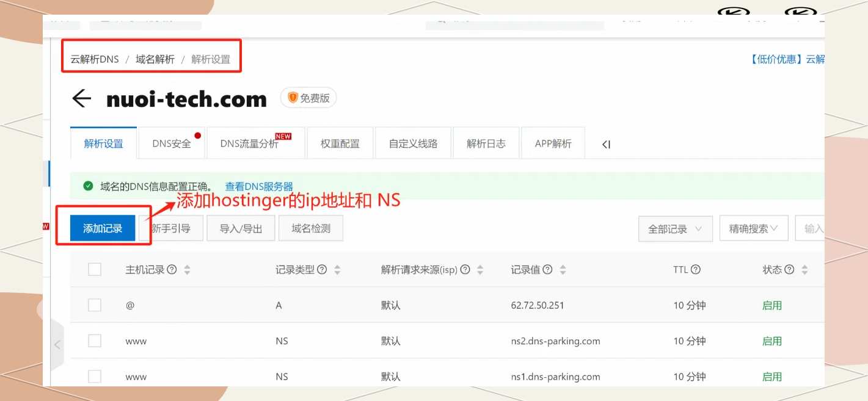Click the help icon next to TTL
This screenshot has height=401, width=868.
696,269
